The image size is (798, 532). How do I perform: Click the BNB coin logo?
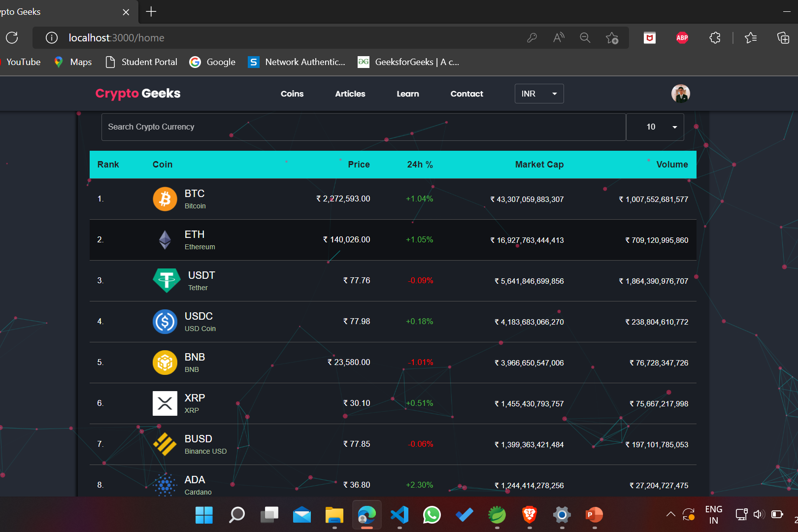(165, 363)
